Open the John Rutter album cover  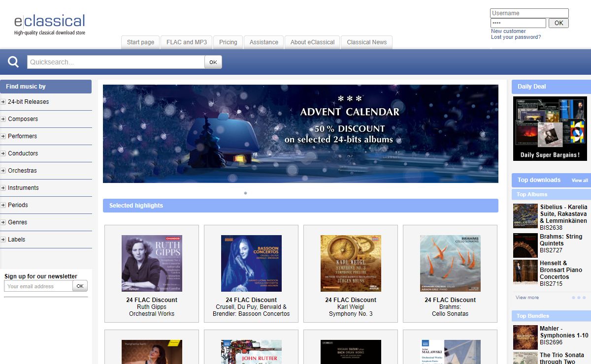point(251,352)
